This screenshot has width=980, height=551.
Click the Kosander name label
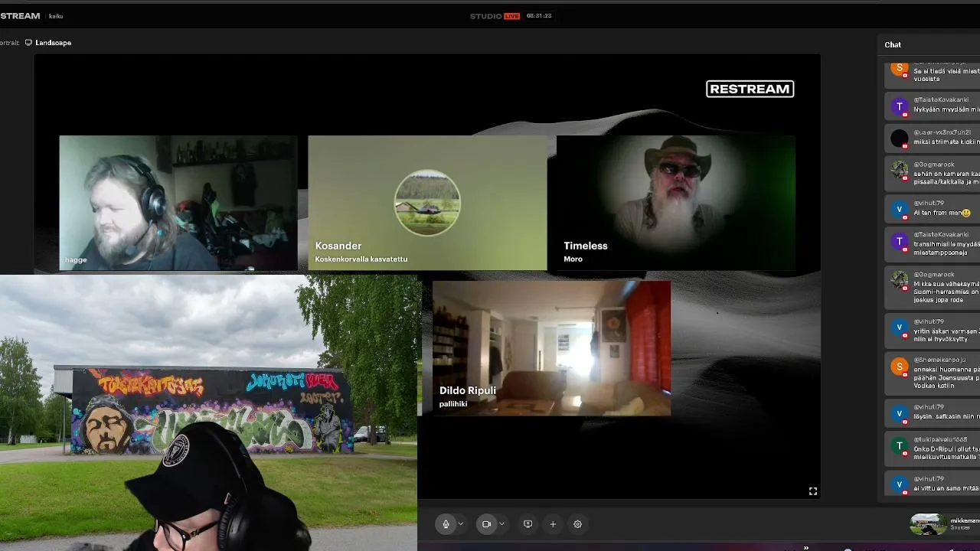click(x=338, y=246)
